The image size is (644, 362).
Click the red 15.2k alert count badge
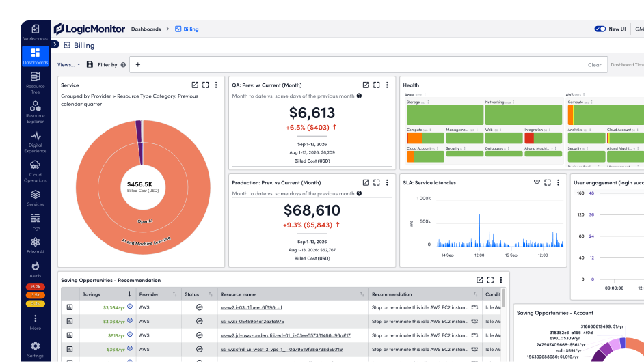click(36, 286)
